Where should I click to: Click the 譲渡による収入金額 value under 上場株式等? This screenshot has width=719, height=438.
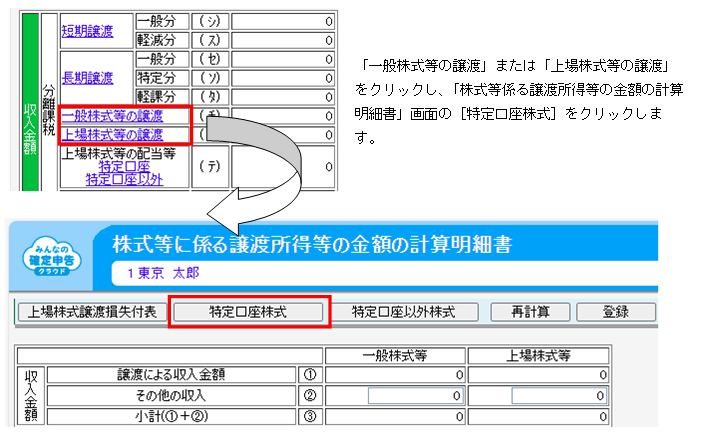click(x=538, y=375)
